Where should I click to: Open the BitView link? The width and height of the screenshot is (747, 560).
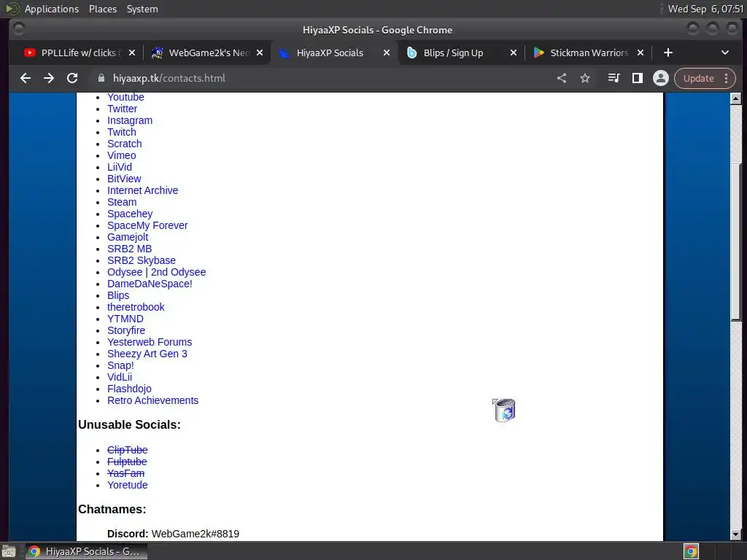[x=124, y=179]
